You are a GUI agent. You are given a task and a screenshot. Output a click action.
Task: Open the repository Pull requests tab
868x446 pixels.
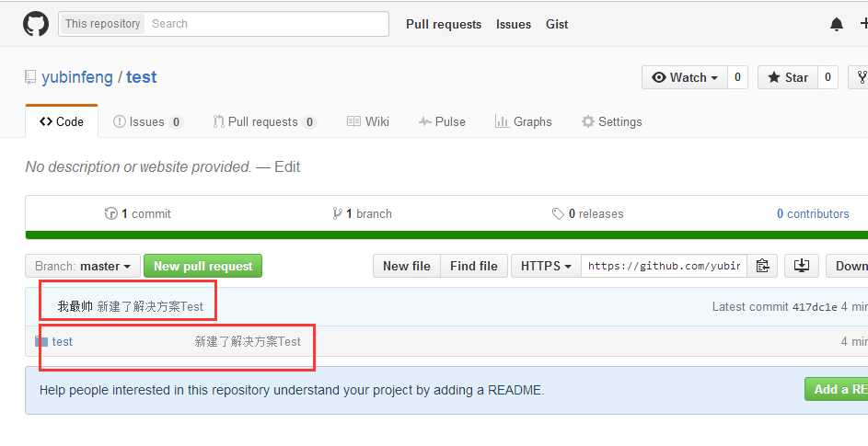coord(264,121)
